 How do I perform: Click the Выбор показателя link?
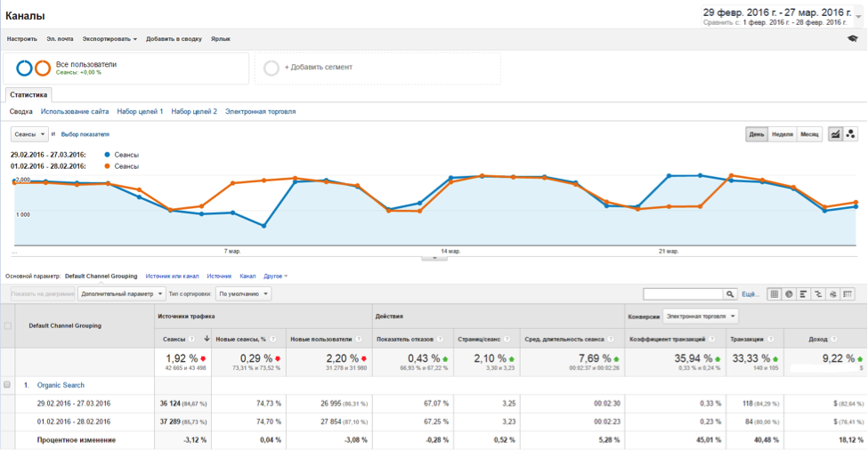85,134
